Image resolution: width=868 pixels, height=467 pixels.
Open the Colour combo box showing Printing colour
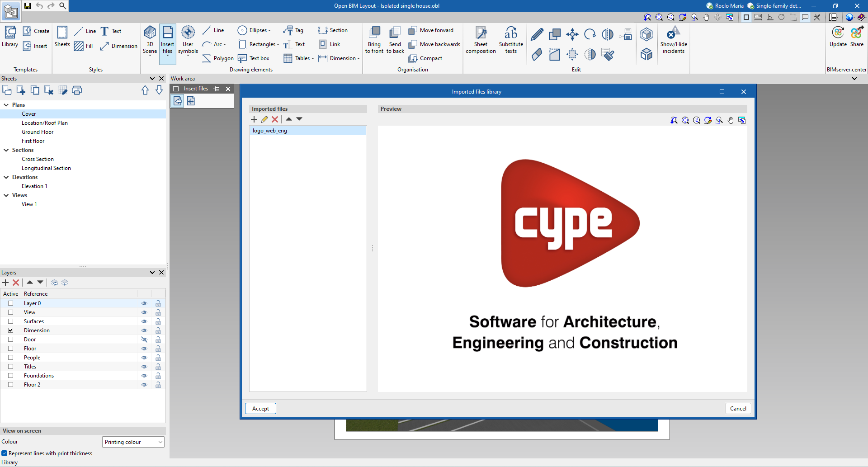[133, 442]
